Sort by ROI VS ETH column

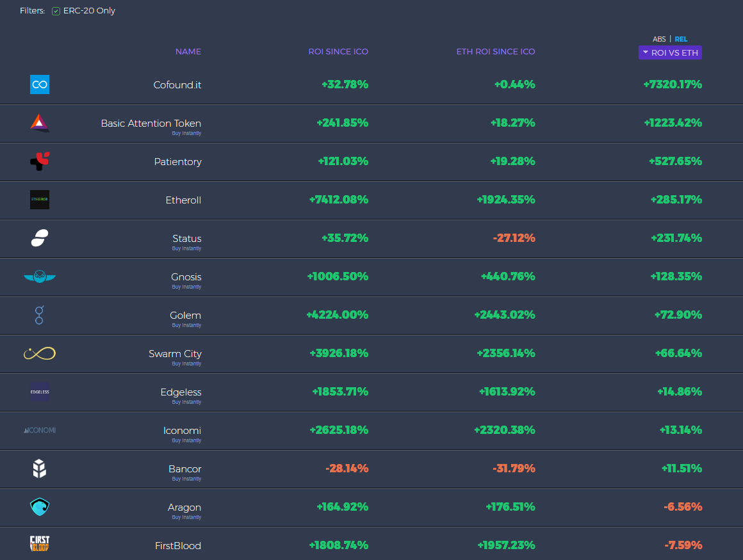pos(670,52)
